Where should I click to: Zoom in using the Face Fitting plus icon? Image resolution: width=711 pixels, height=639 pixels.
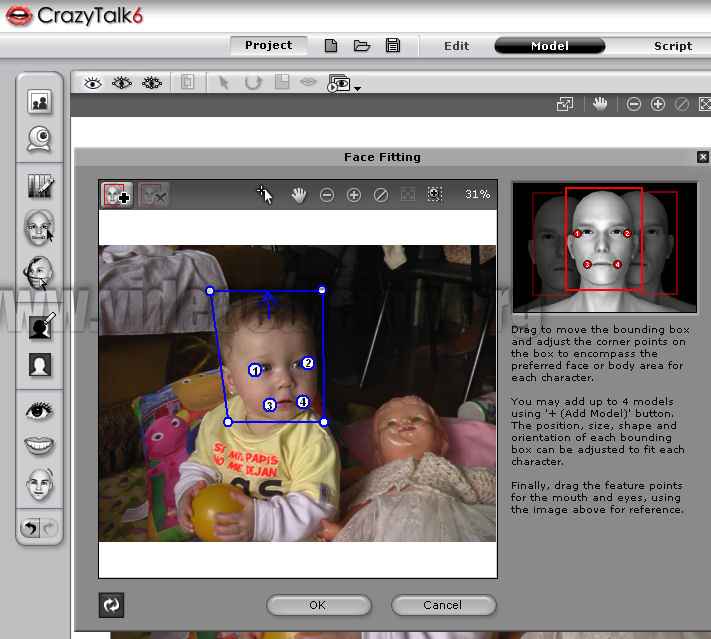[x=354, y=195]
